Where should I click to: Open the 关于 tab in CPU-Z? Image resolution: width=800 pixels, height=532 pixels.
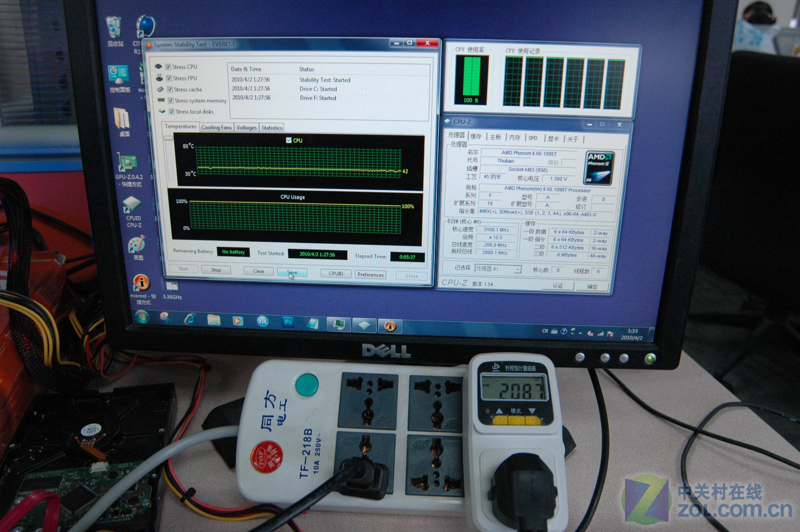pyautogui.click(x=572, y=139)
